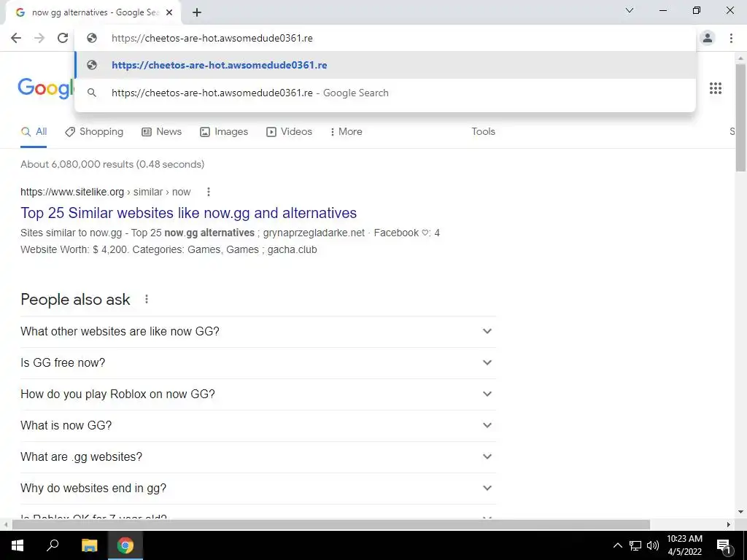747x560 pixels.
Task: Switch to the Images results tab
Action: [224, 132]
